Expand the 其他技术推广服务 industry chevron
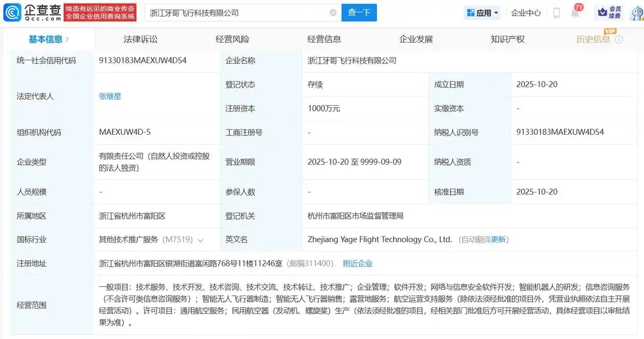The width and height of the screenshot is (644, 339). coord(201,240)
